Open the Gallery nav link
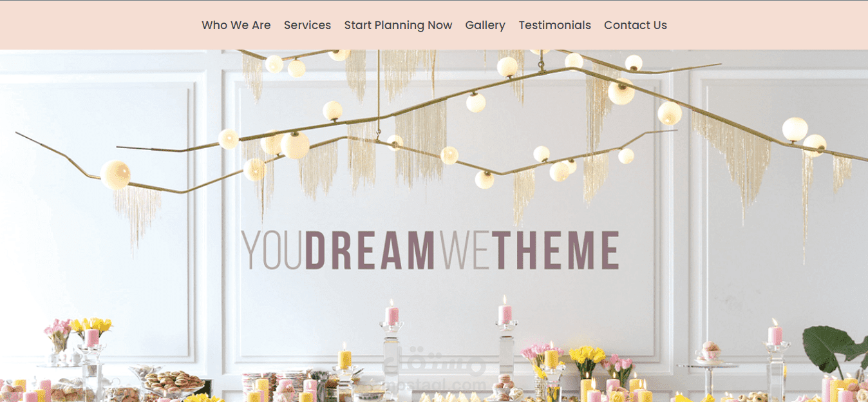 485,25
